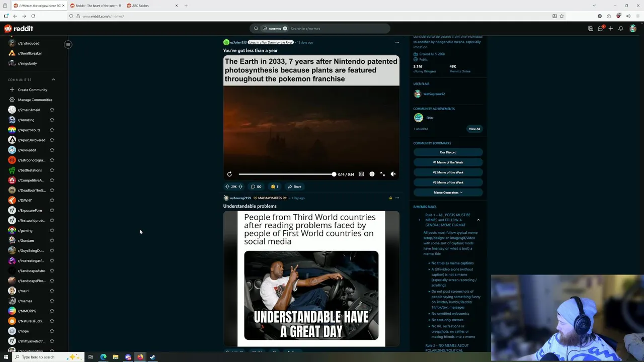Open Steam from the taskbar
The width and height of the screenshot is (644, 362).
click(152, 357)
